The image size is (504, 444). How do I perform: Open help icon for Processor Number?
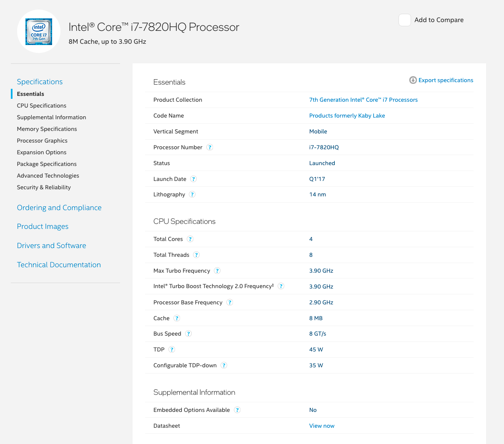tap(210, 147)
